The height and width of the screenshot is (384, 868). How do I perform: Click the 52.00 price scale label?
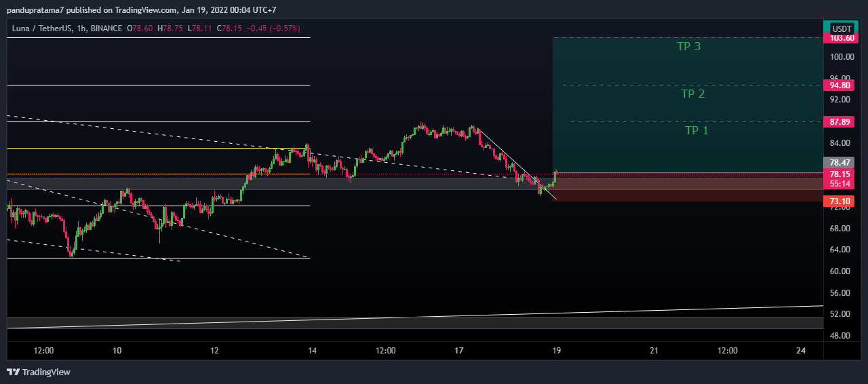(x=841, y=314)
